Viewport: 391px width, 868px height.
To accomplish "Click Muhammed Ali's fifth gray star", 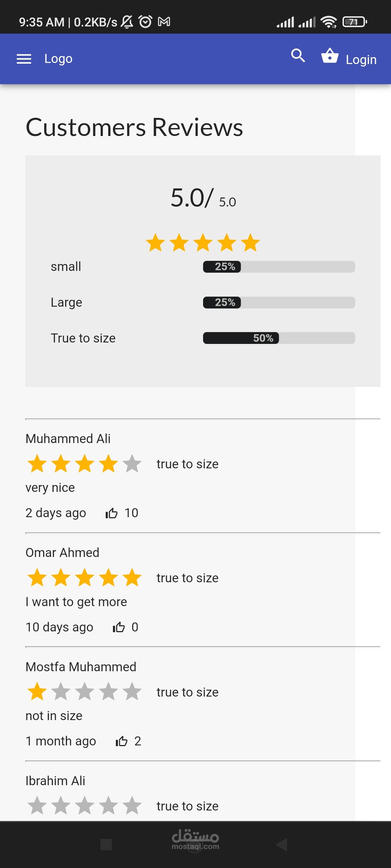I will (x=132, y=464).
